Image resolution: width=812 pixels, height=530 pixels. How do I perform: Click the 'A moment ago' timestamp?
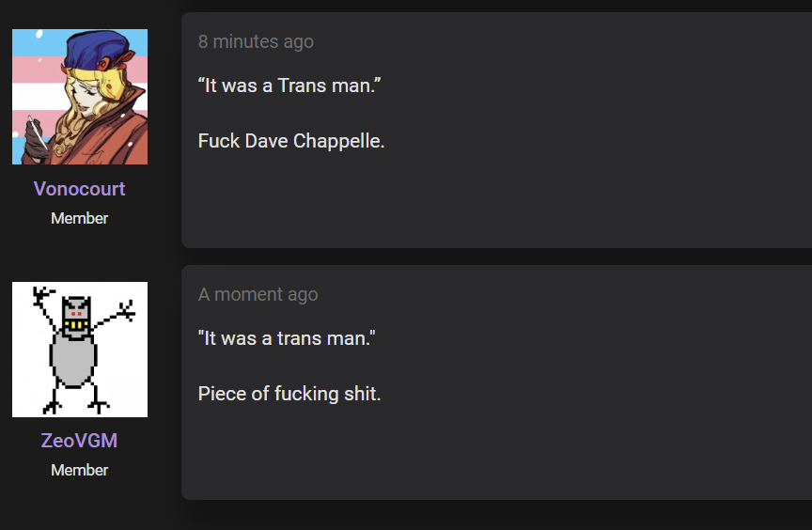pyautogui.click(x=258, y=294)
